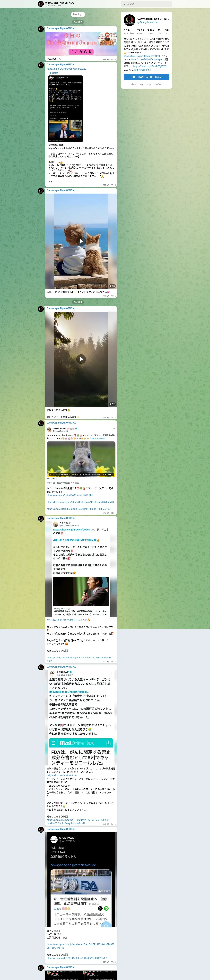Open the Yahoo news tweet screenshot image
This screenshot has width=210, height=980.
tap(81, 568)
